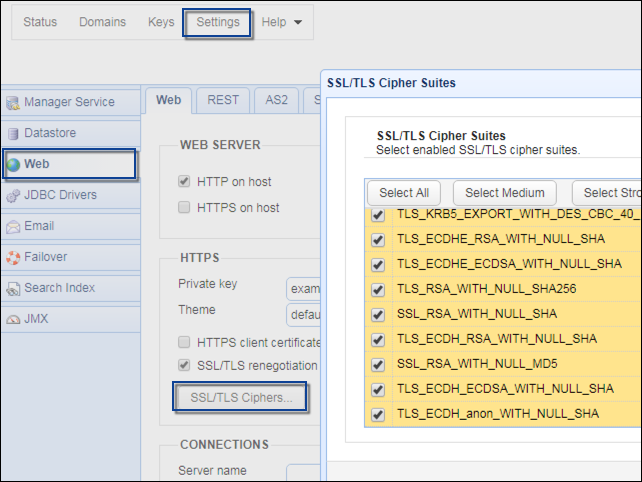Click the JMX gauge icon
This screenshot has width=642, height=482.
tap(13, 319)
